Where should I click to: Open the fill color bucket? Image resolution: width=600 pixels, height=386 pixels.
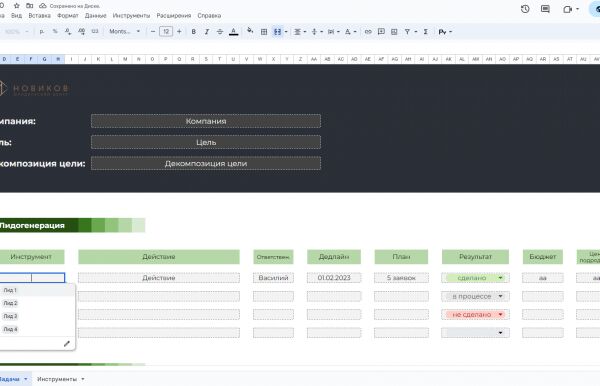(x=250, y=31)
